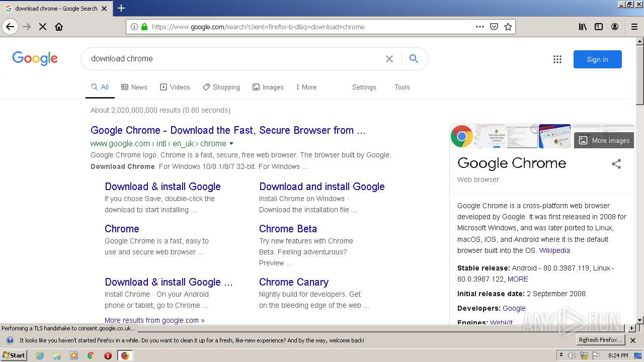Viewport: 644px width, 362px height.
Task: Open 'Google Chrome - Download the Fast, Secure Browser' result
Action: [228, 130]
